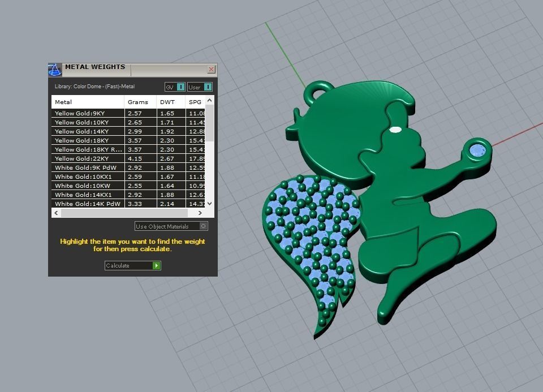The image size is (543, 392).
Task: Click the SPG value in the Yellow Gold:22KY row
Action: click(x=197, y=158)
